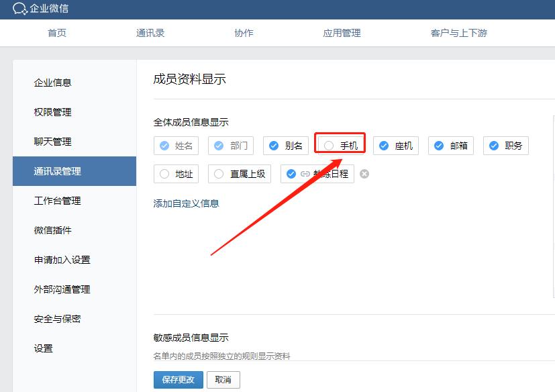The image size is (555, 392).
Task: Go to 客户与上下游 tab
Action: click(458, 32)
